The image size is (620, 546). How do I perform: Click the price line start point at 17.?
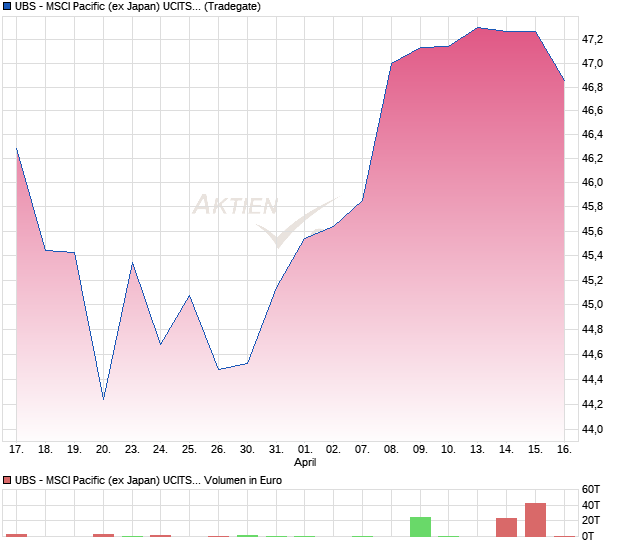click(x=17, y=148)
